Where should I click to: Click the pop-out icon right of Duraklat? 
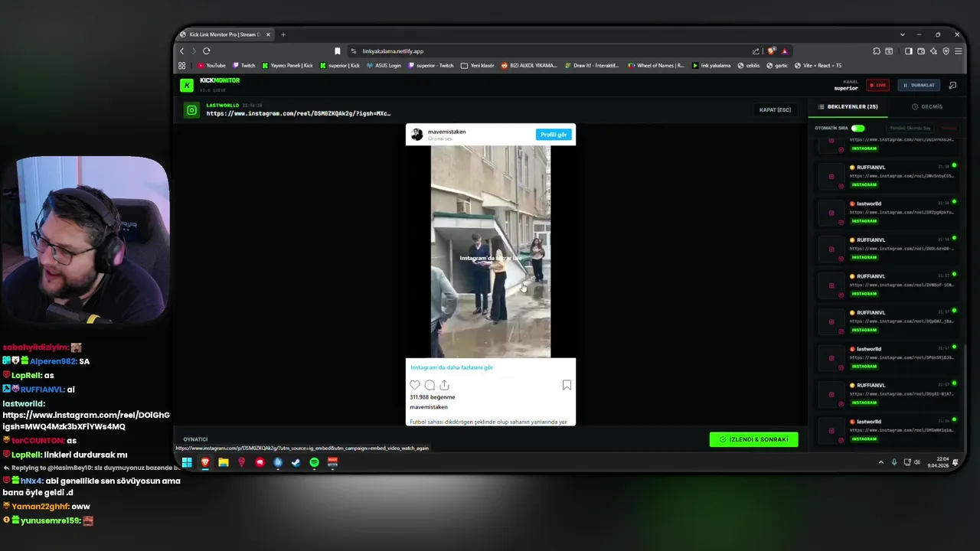[952, 85]
